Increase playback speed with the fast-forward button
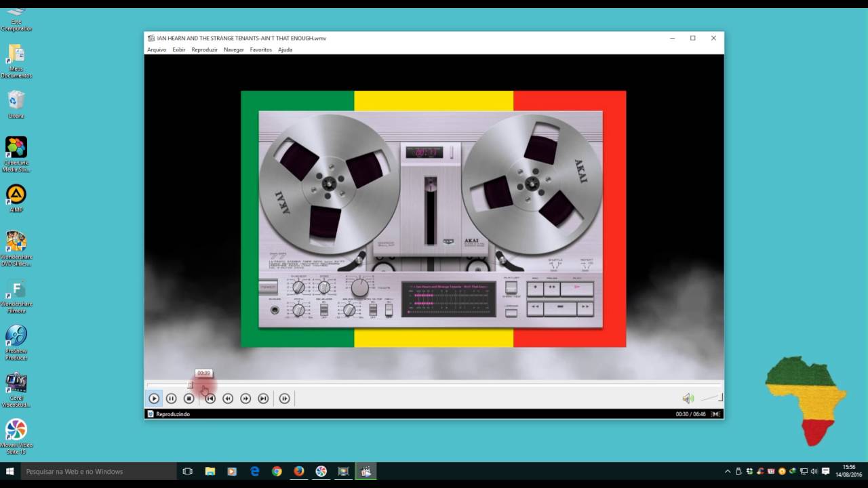This screenshot has height=488, width=868. click(245, 399)
